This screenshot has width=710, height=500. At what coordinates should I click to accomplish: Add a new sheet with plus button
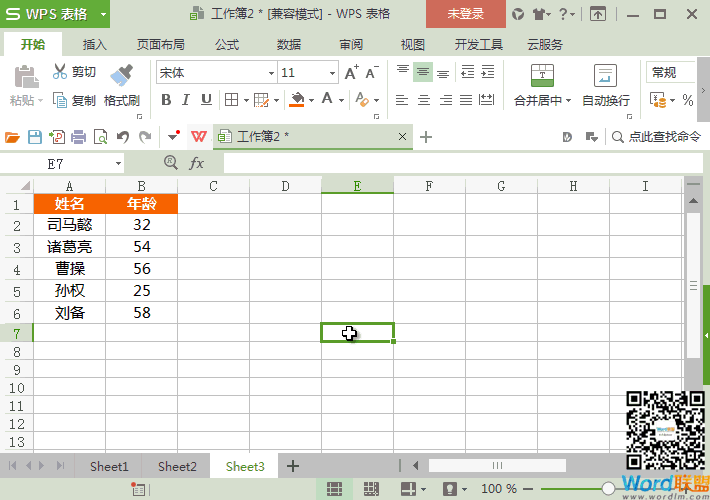[293, 466]
